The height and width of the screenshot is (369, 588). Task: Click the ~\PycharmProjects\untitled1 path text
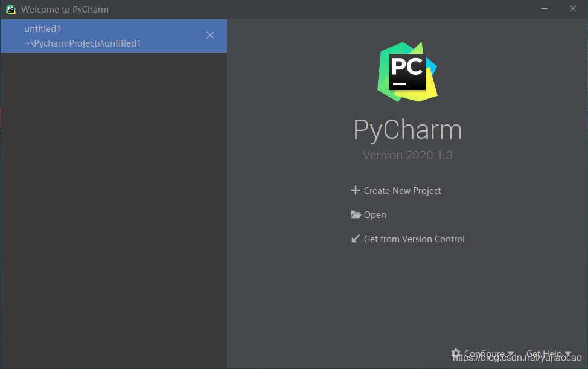click(83, 43)
